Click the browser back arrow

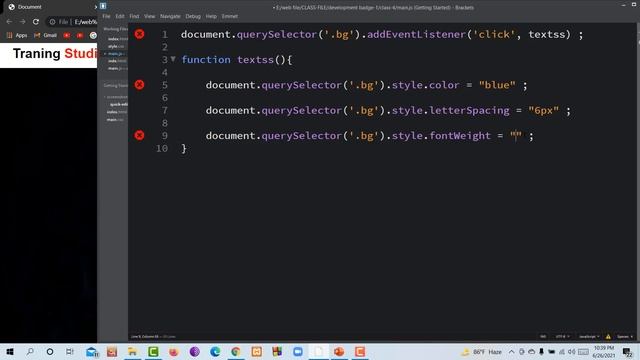(x=9, y=22)
